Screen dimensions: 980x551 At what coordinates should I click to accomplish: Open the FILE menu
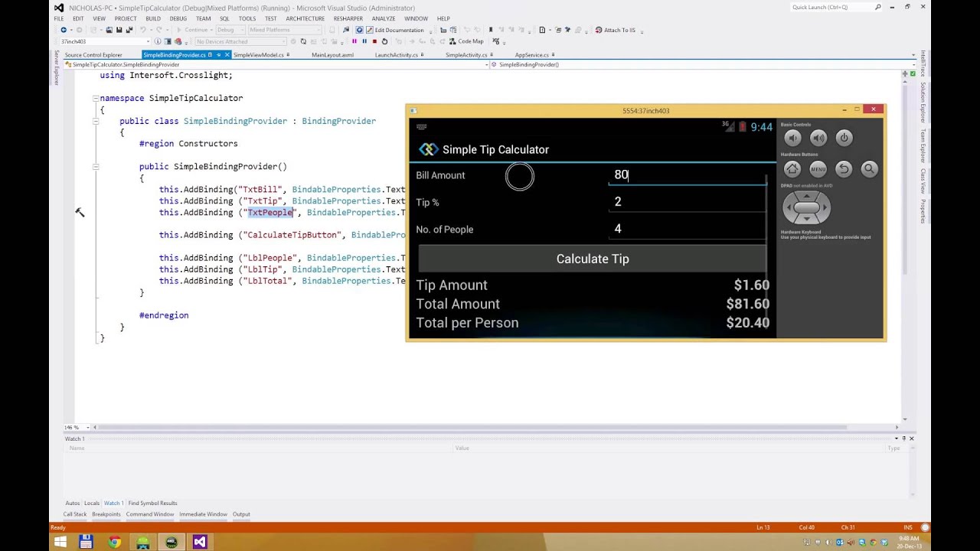tap(59, 18)
